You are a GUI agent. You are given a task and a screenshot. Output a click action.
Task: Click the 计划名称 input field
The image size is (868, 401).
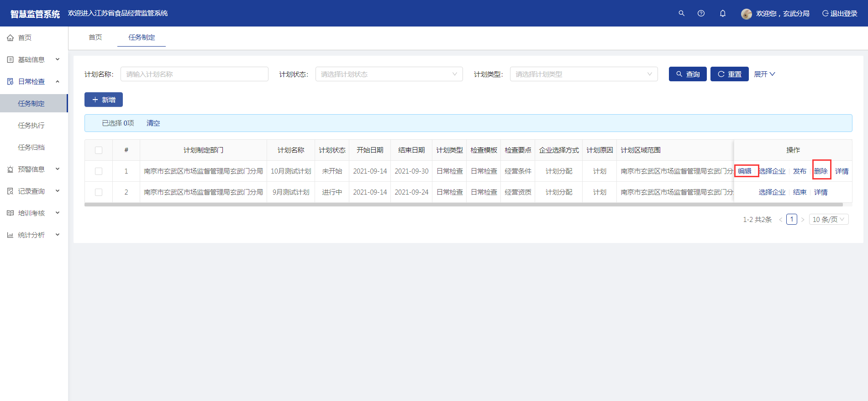(x=194, y=74)
